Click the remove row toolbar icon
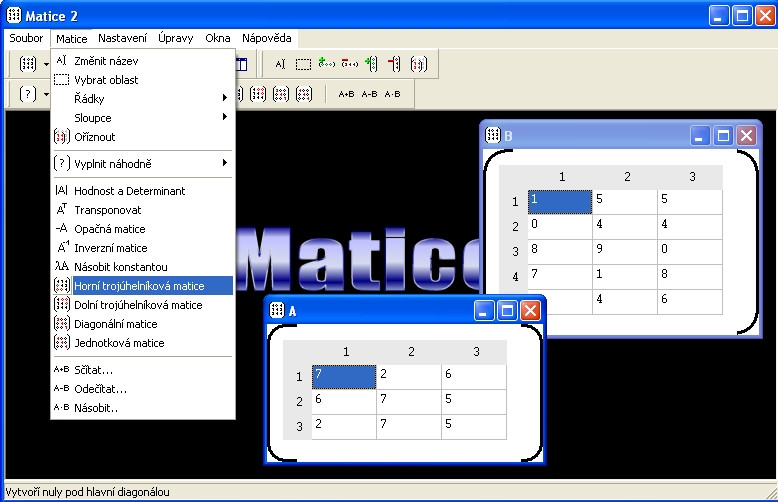This screenshot has height=502, width=778. (350, 64)
